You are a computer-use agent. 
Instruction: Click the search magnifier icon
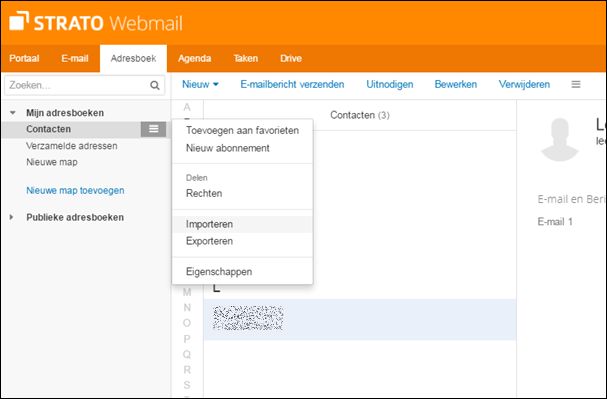pyautogui.click(x=155, y=85)
